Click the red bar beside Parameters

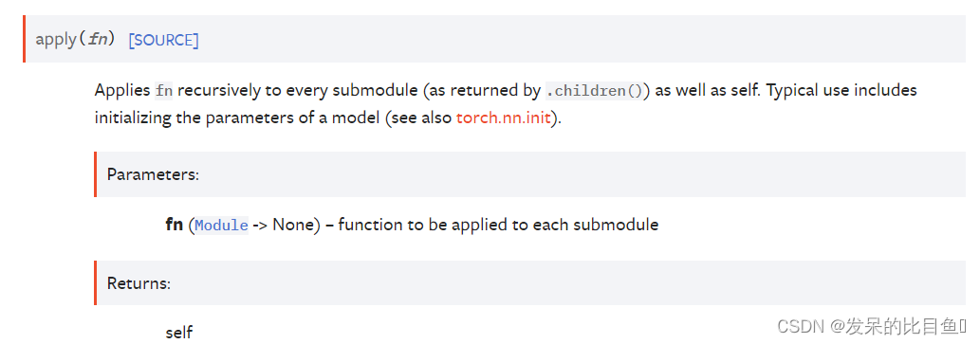[x=95, y=174]
